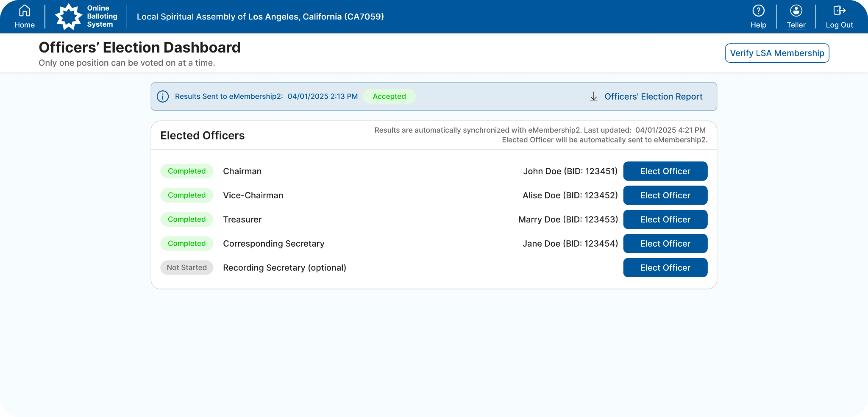The height and width of the screenshot is (417, 868).
Task: Click the Teller user profile icon
Action: tap(796, 11)
